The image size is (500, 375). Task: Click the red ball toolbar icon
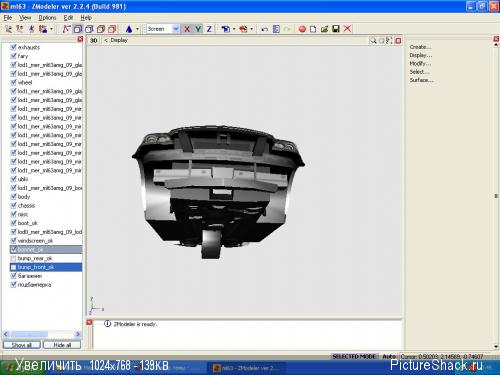pos(302,29)
